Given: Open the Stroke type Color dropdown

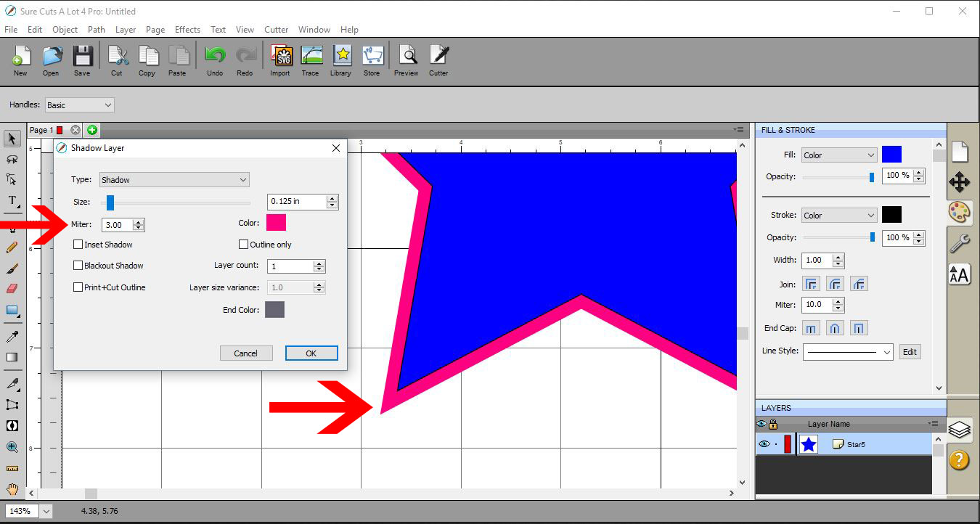Looking at the screenshot, I should [839, 215].
